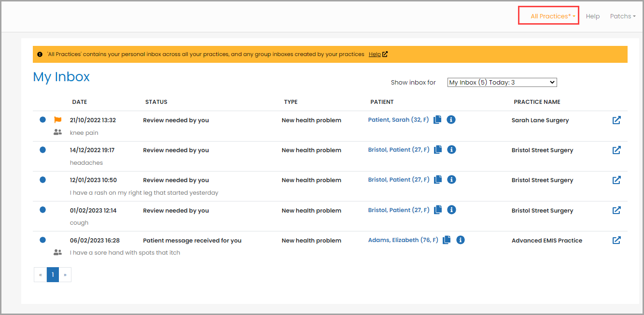Expand the Patchs user menu
644x315 pixels.
(x=622, y=16)
